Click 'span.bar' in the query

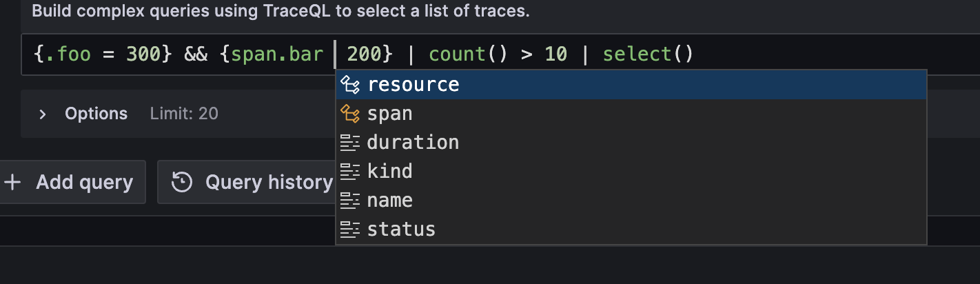(277, 54)
